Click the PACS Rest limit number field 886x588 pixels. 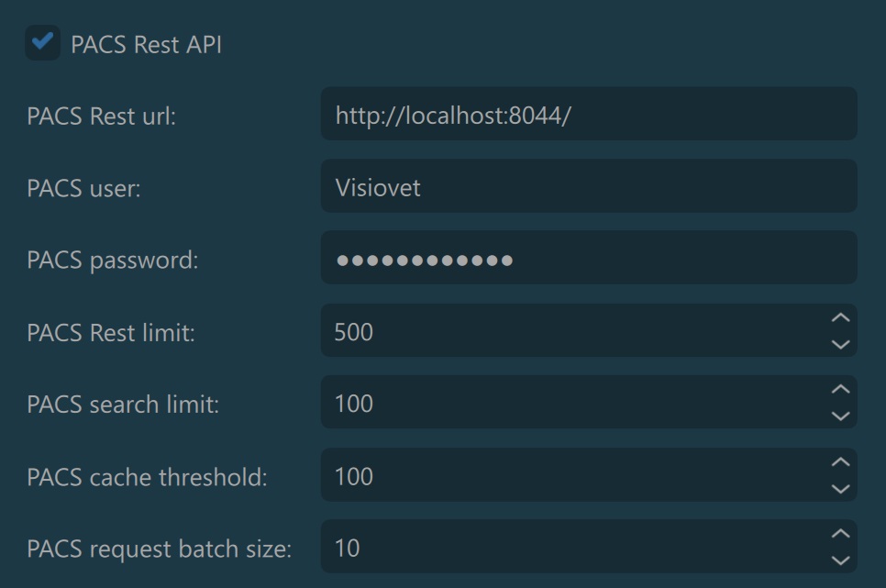click(569, 331)
